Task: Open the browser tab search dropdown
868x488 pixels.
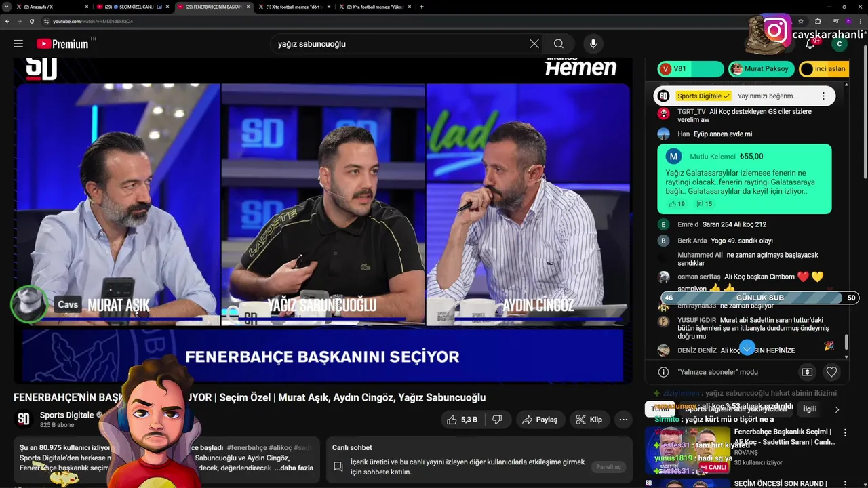Action: (x=7, y=7)
